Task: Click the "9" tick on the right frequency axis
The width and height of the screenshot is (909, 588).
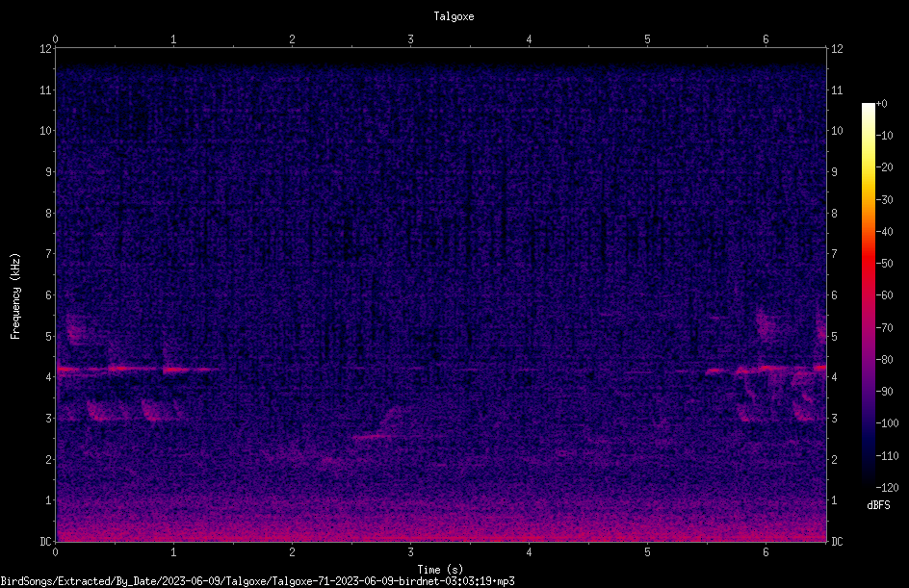Action: (x=834, y=172)
